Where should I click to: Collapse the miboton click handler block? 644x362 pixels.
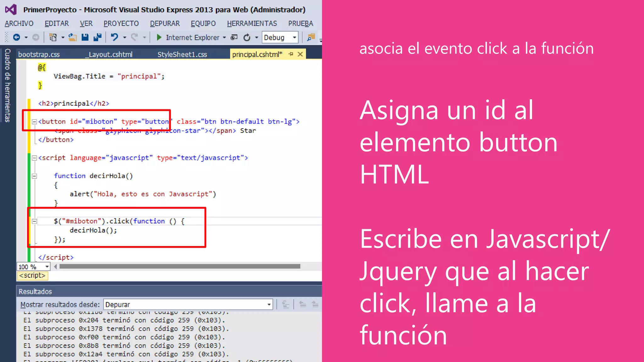coord(35,221)
